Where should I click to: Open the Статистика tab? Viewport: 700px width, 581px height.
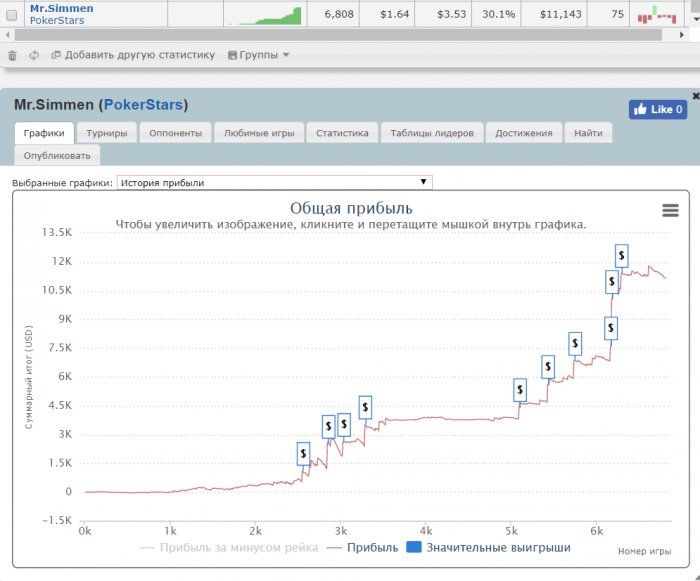(342, 133)
